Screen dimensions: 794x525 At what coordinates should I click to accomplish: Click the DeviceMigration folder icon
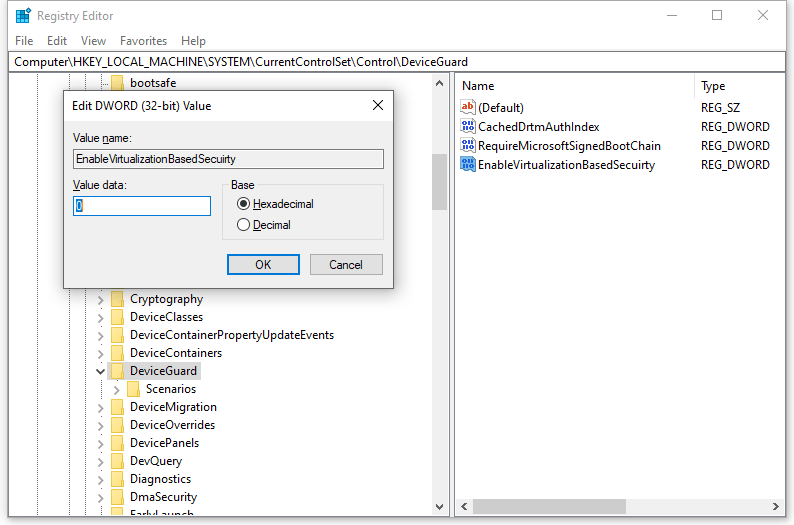(117, 407)
